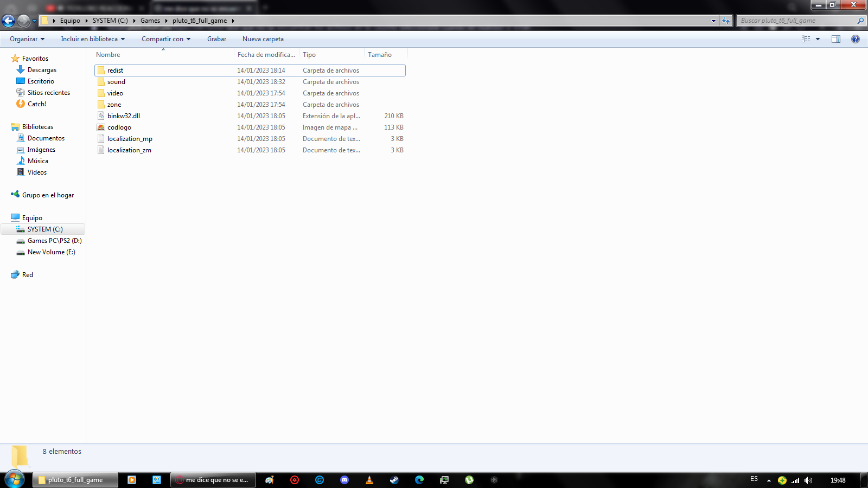Create a new folder with Nueva carpeta
Image resolution: width=868 pixels, height=488 pixels.
click(x=263, y=39)
